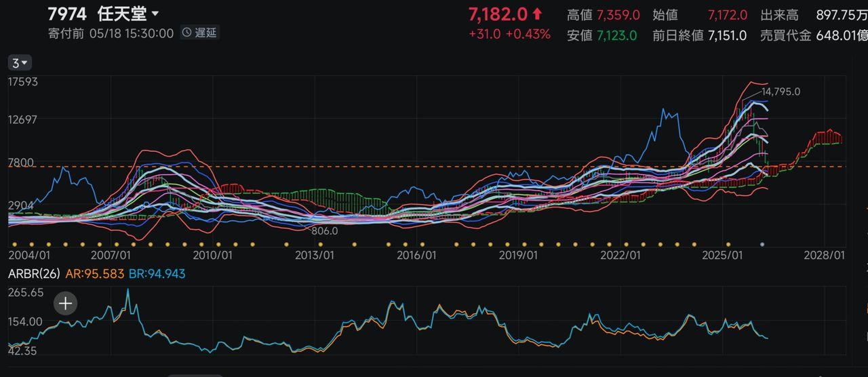Click the 2004/01 date on time axis
Image resolution: width=868 pixels, height=377 pixels.
(28, 256)
